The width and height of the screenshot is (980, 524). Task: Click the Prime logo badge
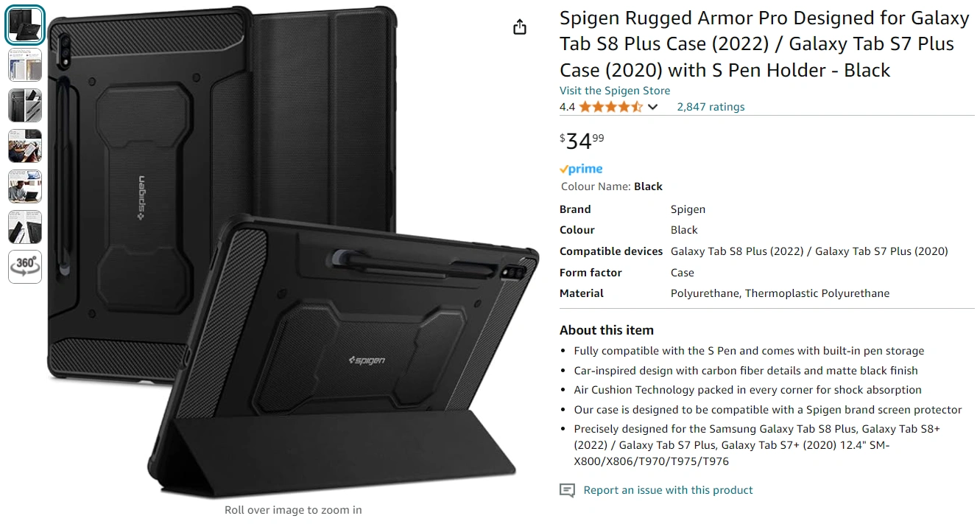(581, 169)
